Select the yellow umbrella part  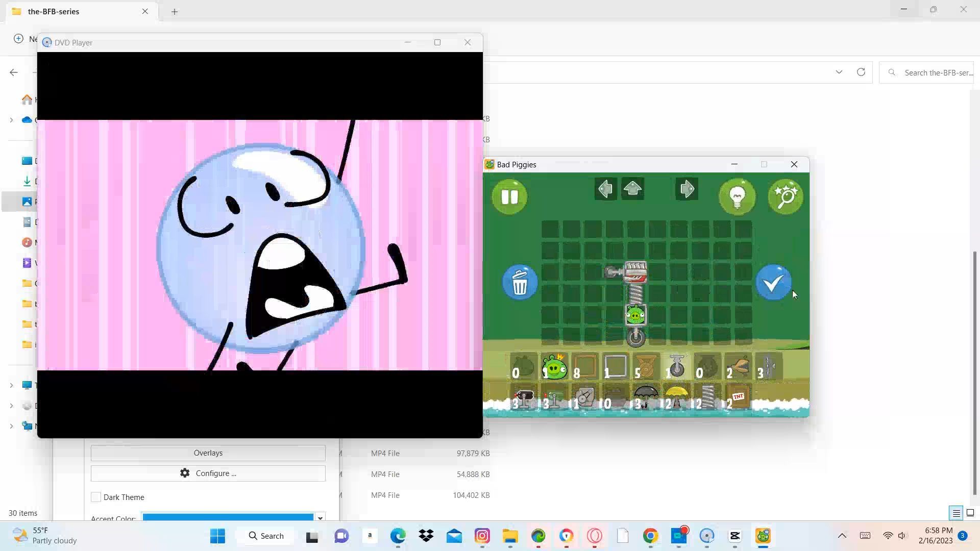(x=676, y=397)
